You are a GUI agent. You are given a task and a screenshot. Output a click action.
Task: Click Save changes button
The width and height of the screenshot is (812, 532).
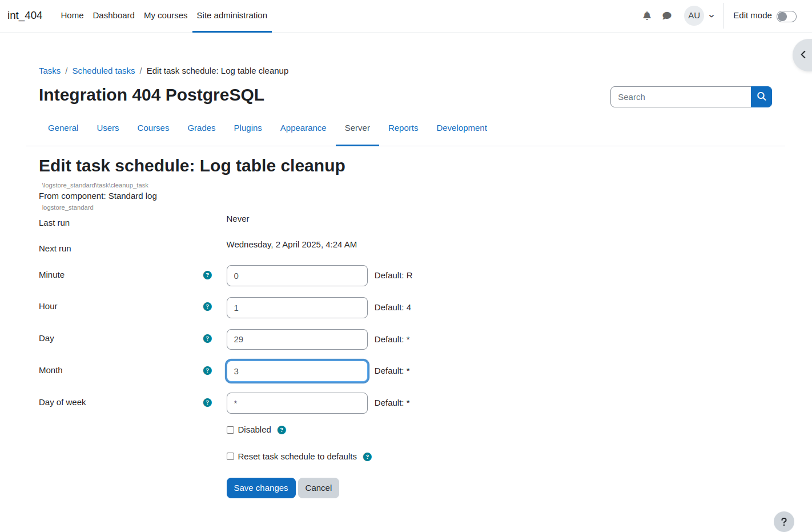click(261, 488)
